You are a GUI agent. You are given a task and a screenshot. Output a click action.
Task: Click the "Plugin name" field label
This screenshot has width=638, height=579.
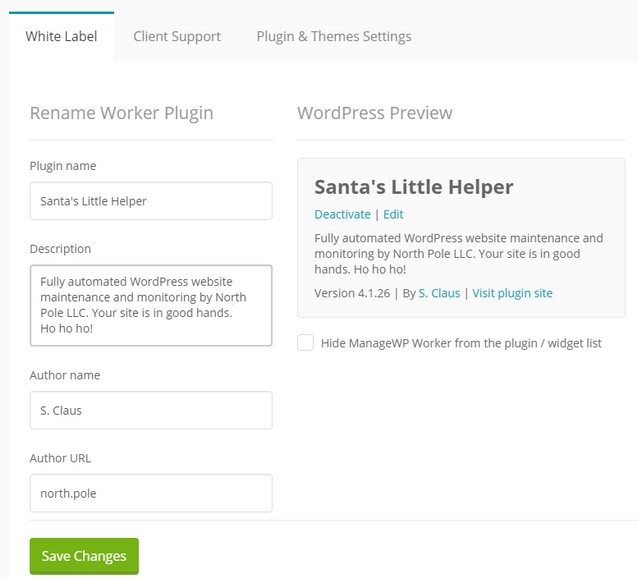(63, 166)
